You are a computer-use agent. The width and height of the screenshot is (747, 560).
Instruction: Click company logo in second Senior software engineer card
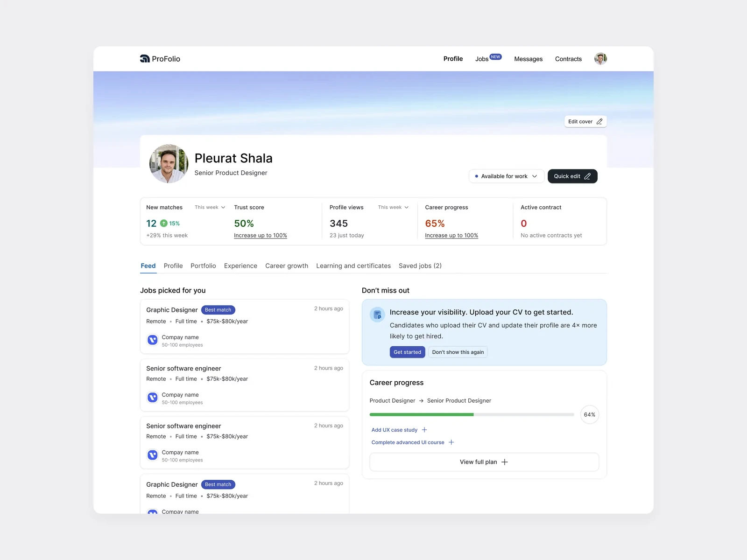pyautogui.click(x=152, y=455)
